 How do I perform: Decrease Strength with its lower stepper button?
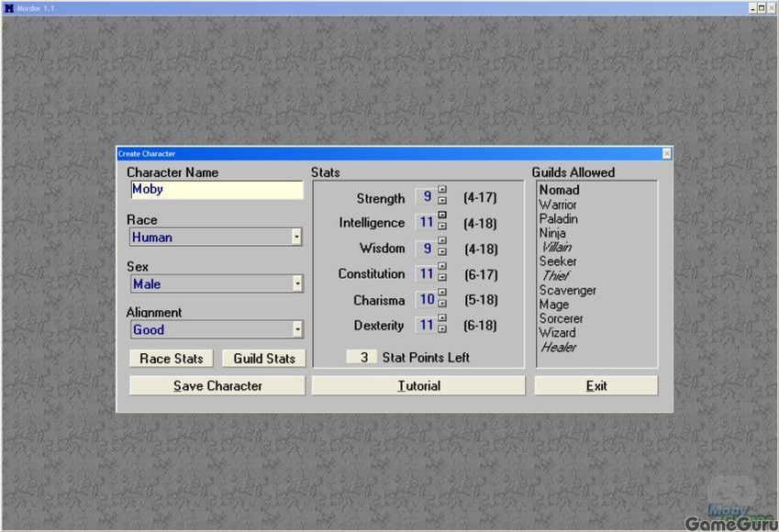click(441, 200)
